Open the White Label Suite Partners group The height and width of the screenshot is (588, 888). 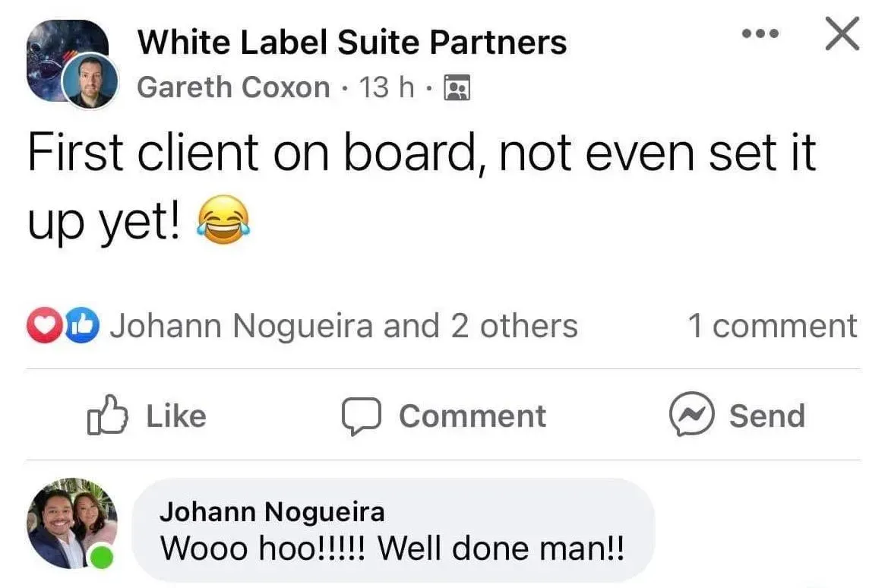(352, 43)
